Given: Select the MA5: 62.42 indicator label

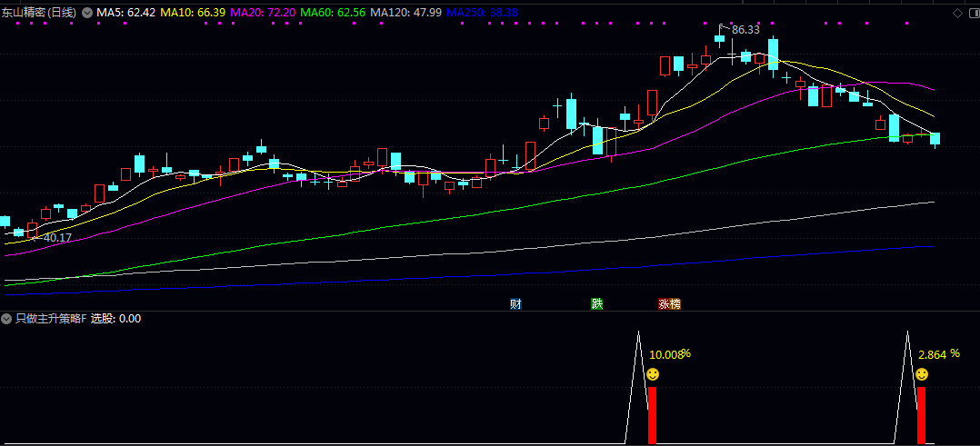Looking at the screenshot, I should click(x=127, y=13).
